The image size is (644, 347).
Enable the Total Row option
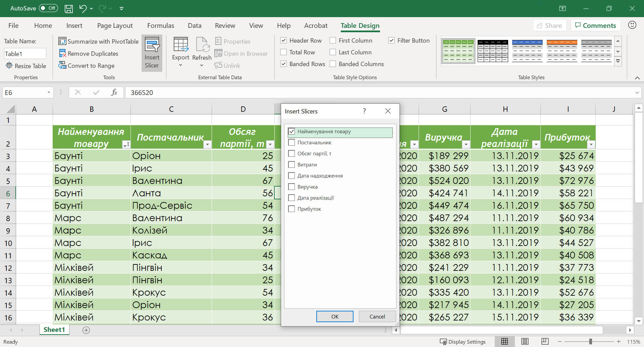point(283,52)
